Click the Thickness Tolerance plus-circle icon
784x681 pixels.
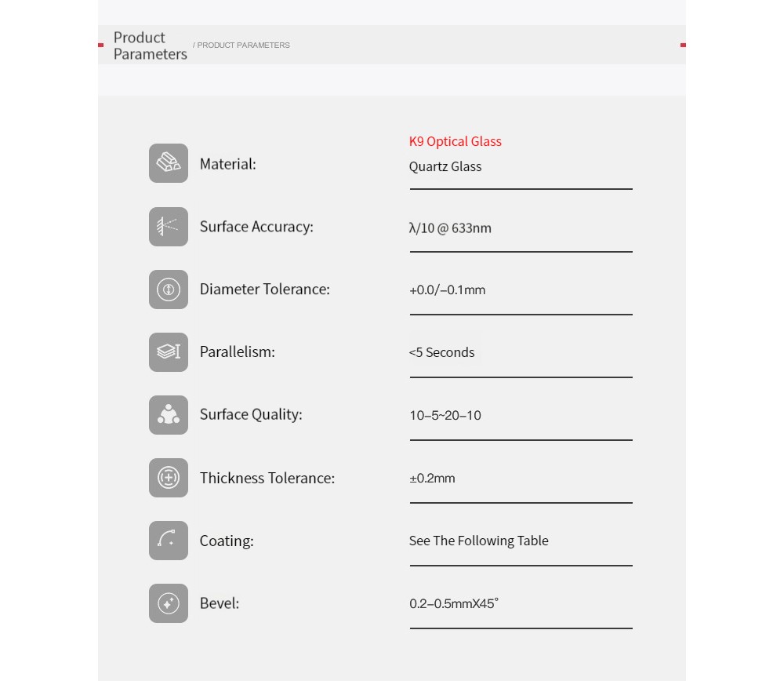(x=169, y=477)
